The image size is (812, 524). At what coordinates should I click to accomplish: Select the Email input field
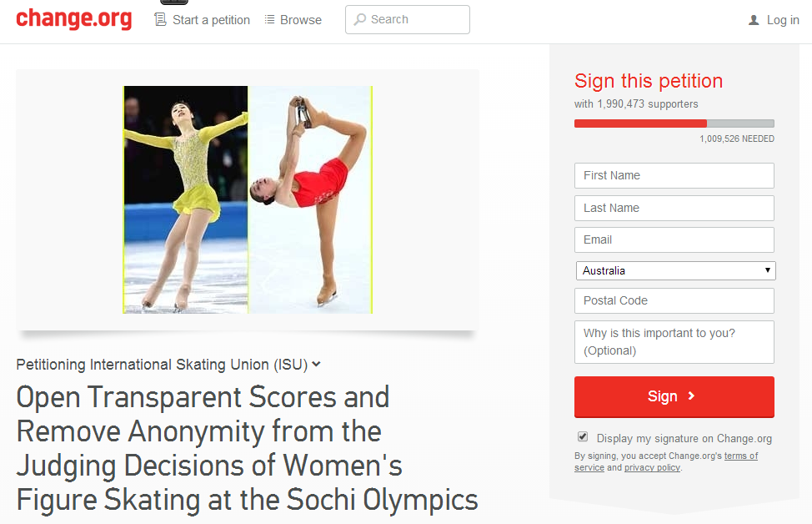tap(674, 240)
